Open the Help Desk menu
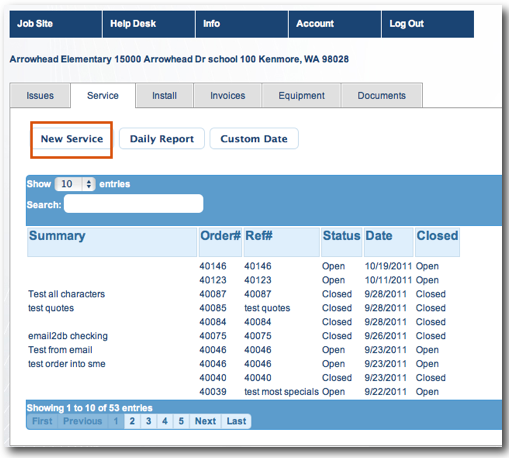This screenshot has width=509, height=458. (x=149, y=24)
